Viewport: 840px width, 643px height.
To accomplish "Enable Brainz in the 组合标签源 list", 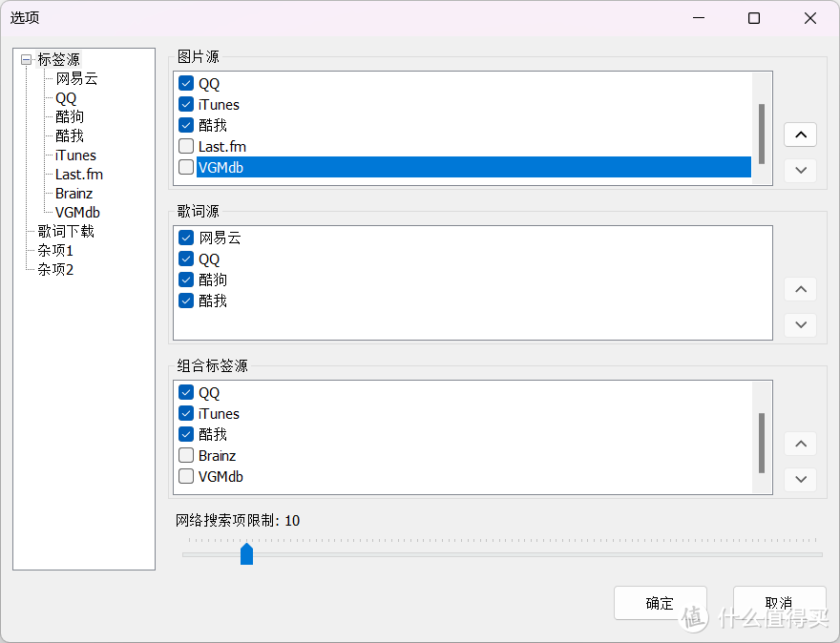I will [185, 455].
